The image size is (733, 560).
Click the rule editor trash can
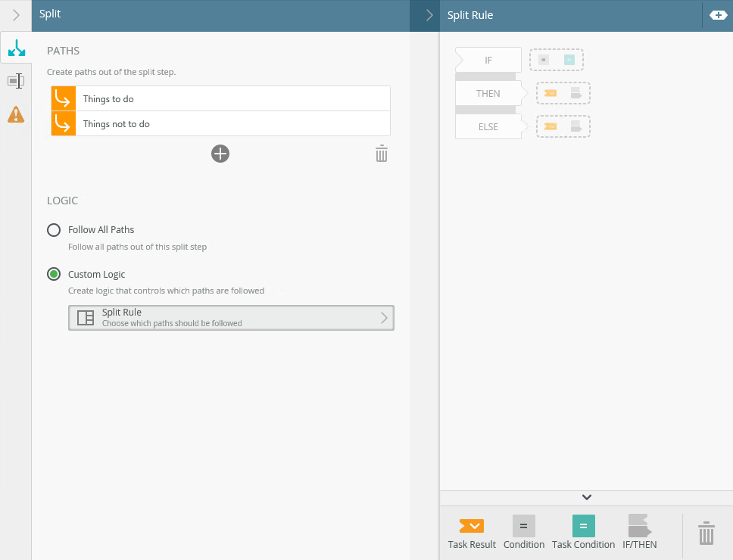coord(706,533)
